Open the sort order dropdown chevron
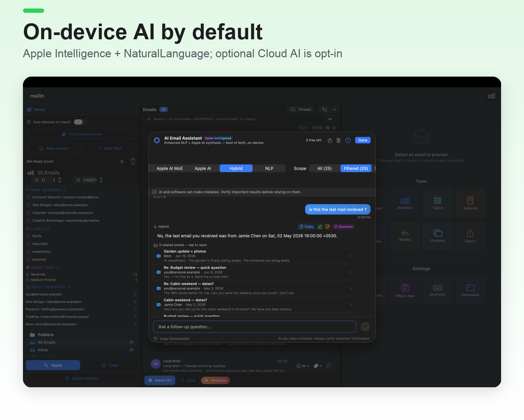524x420 pixels. point(334,110)
